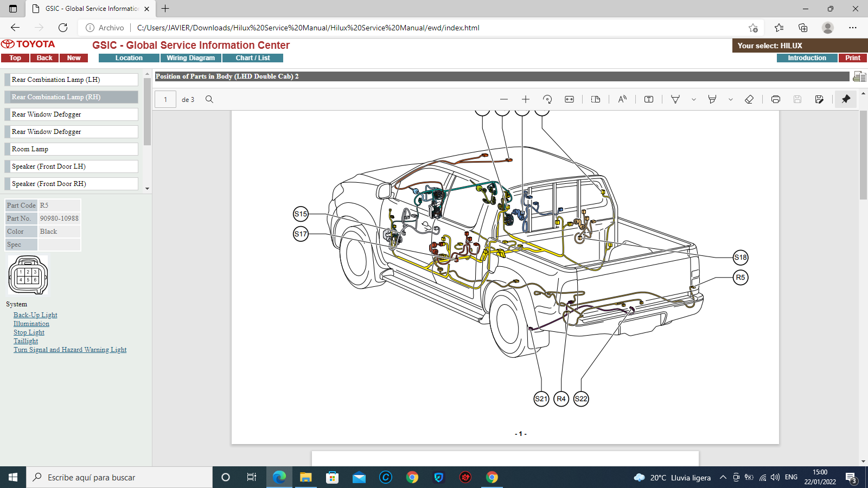Image resolution: width=868 pixels, height=488 pixels.
Task: Click the Print button in header
Action: point(853,58)
